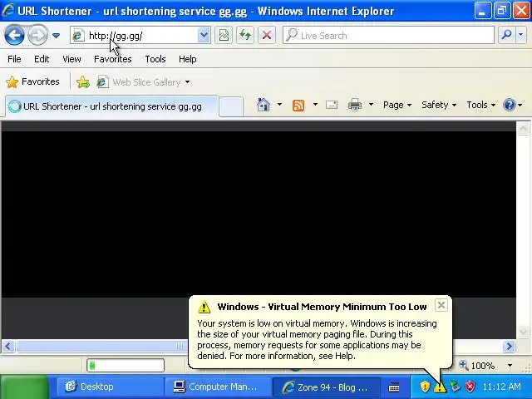Image resolution: width=532 pixels, height=399 pixels.
Task: Stop loading with the red X button
Action: pos(267,35)
